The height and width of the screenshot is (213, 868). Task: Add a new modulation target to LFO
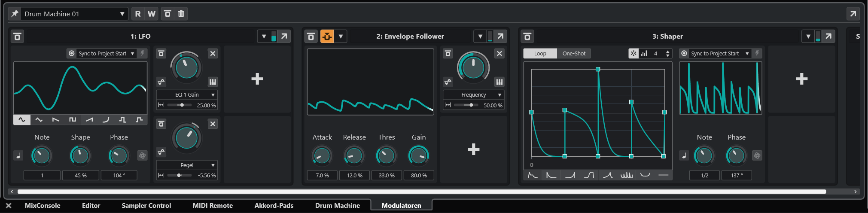[x=257, y=79]
